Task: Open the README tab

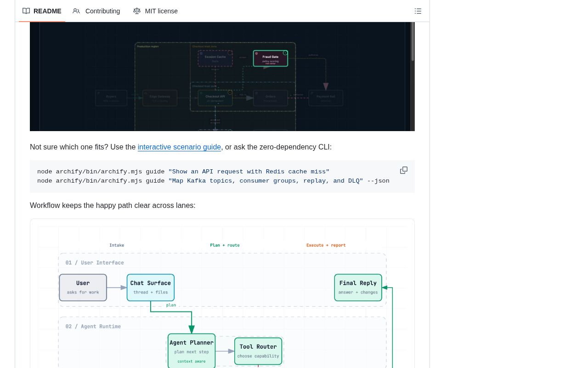Action: coord(42,11)
